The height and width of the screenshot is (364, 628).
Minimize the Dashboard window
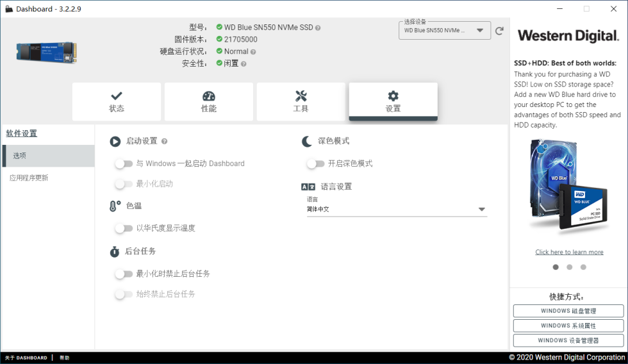tap(559, 9)
